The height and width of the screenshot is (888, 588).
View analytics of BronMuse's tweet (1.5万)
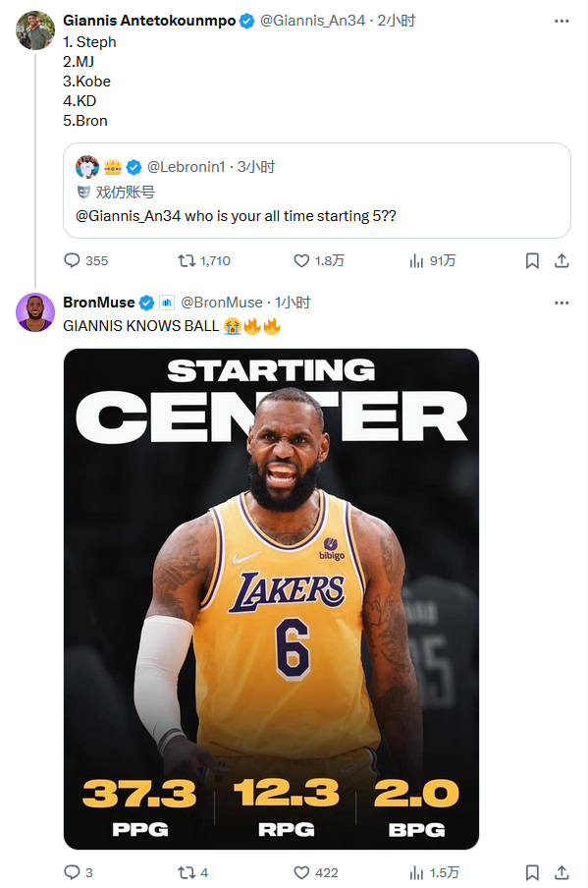click(434, 872)
